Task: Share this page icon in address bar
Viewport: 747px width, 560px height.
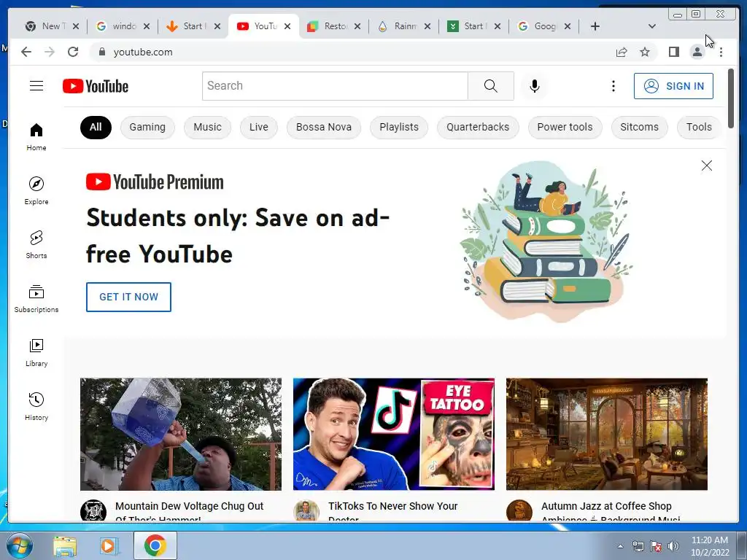Action: 622,52
